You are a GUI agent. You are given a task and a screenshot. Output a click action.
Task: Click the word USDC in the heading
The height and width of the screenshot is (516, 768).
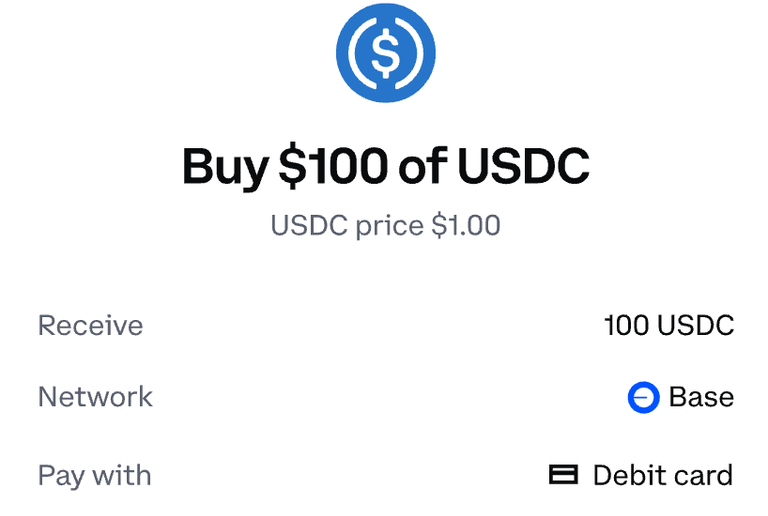[x=524, y=165]
